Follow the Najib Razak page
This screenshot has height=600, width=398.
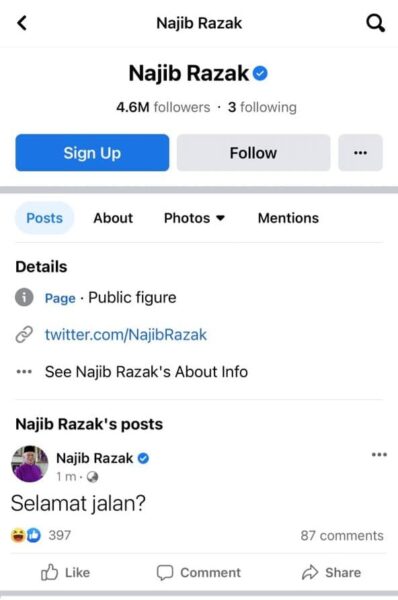tap(253, 153)
